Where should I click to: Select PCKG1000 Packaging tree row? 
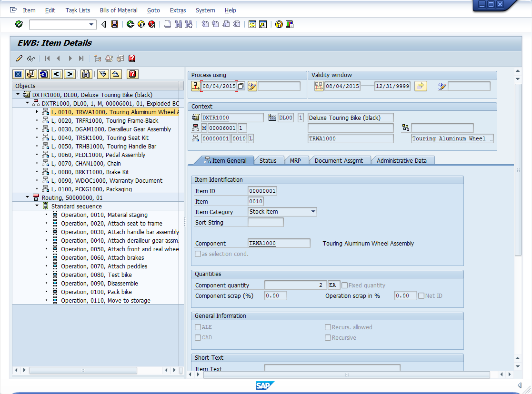point(91,189)
